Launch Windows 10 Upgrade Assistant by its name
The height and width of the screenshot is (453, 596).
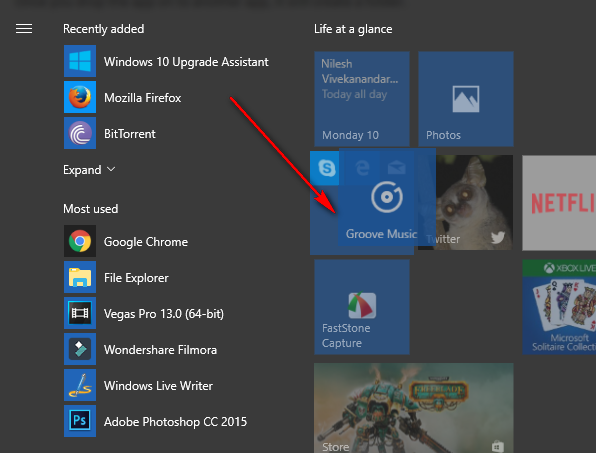(x=186, y=62)
